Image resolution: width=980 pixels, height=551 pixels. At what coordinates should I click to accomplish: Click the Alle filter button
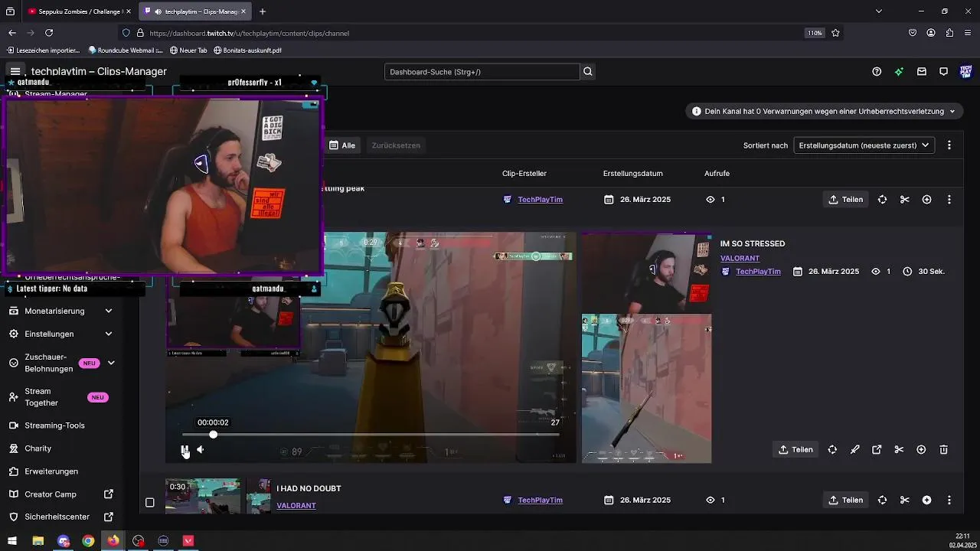[342, 145]
